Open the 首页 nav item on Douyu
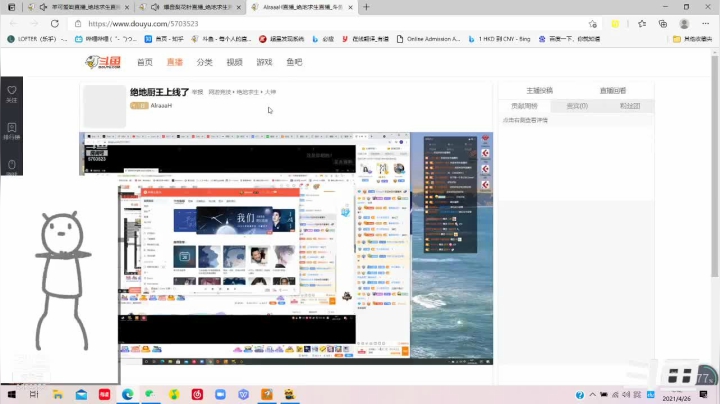The height and width of the screenshot is (404, 720). pos(145,62)
